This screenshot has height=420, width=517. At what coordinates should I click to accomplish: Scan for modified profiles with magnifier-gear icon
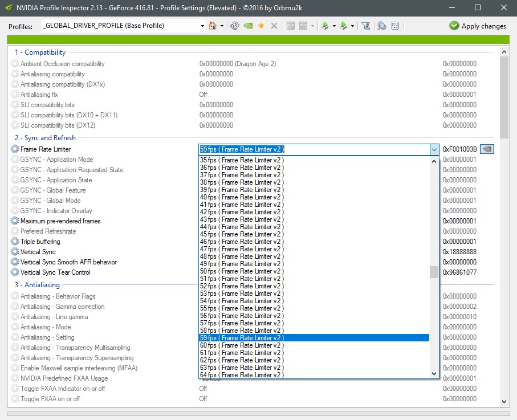click(382, 26)
